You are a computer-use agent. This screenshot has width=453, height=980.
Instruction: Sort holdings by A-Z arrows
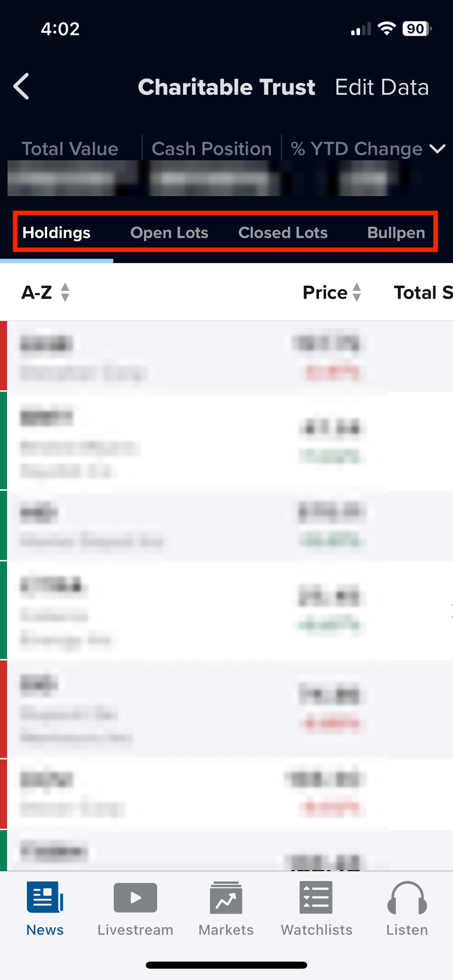tap(65, 292)
